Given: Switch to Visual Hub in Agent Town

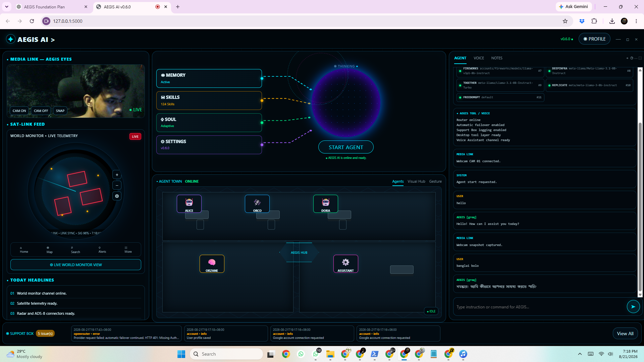Looking at the screenshot, I should [416, 181].
